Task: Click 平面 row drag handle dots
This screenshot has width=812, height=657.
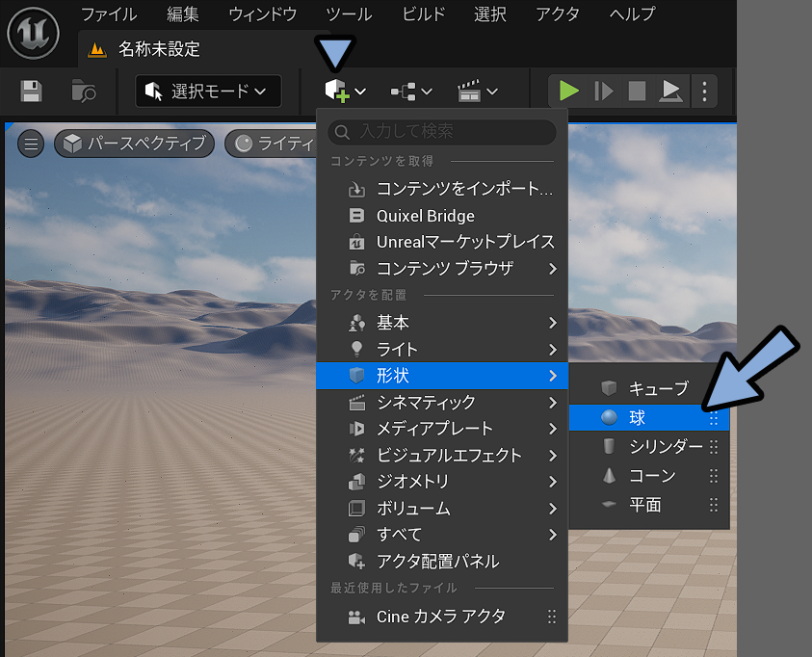Action: tap(714, 504)
